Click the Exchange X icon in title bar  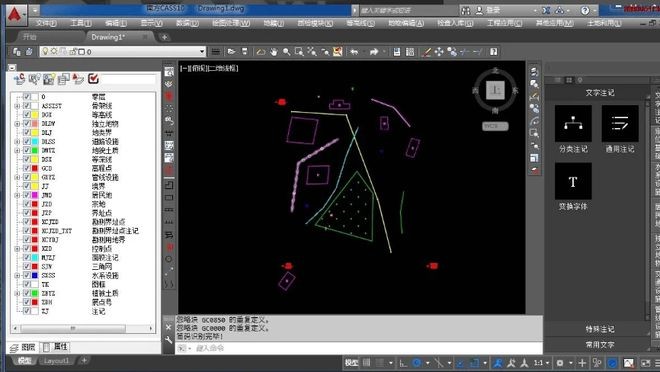pos(546,10)
